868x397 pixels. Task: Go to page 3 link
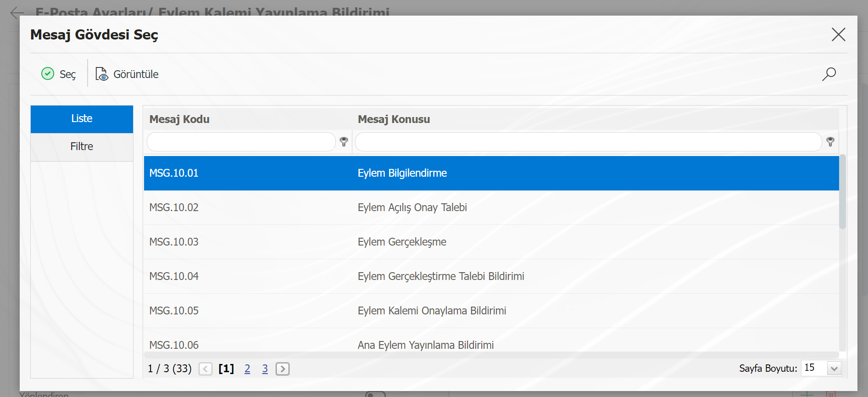(265, 369)
